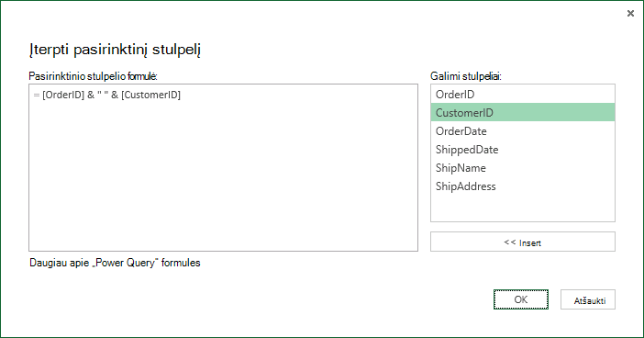Confirm with the OK button
Screen dimensions: 644x338
pyautogui.click(x=521, y=299)
